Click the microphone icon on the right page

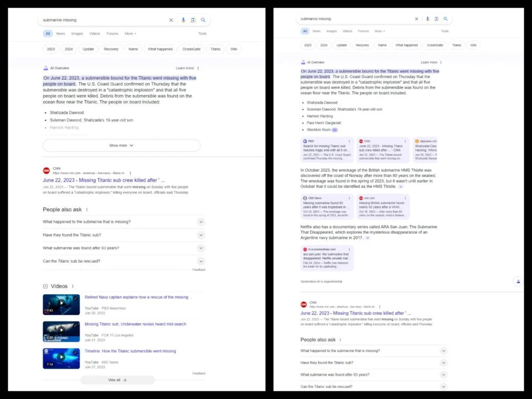[x=427, y=19]
